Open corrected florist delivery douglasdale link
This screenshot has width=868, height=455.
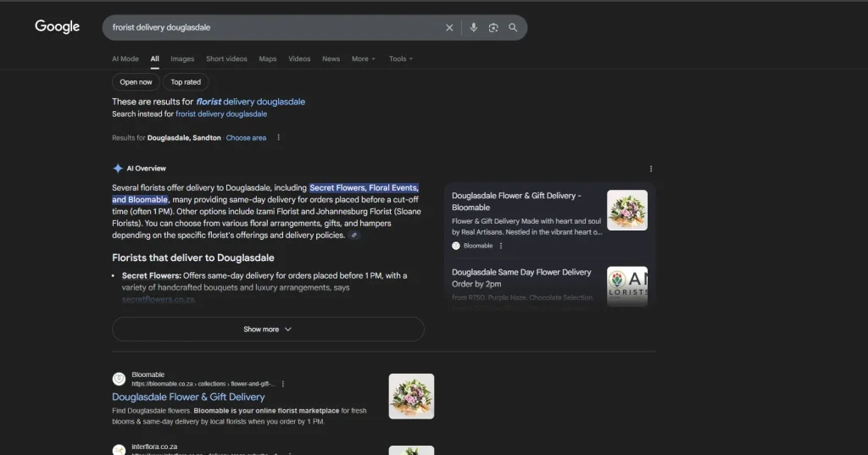[250, 102]
